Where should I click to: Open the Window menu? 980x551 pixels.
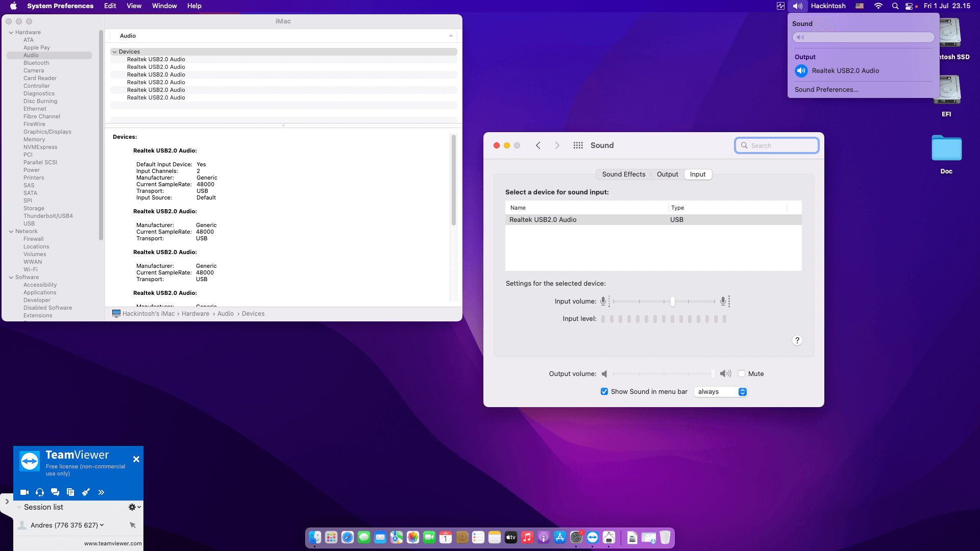(164, 6)
